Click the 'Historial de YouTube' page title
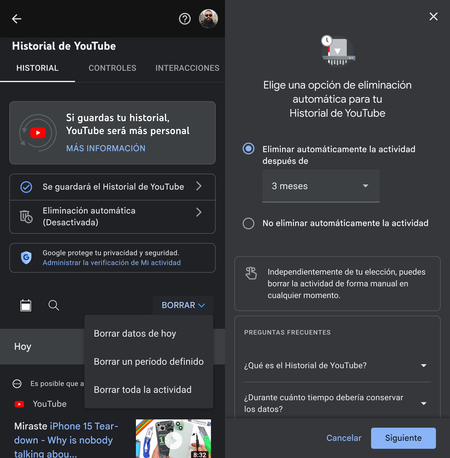450x458 pixels. (64, 46)
